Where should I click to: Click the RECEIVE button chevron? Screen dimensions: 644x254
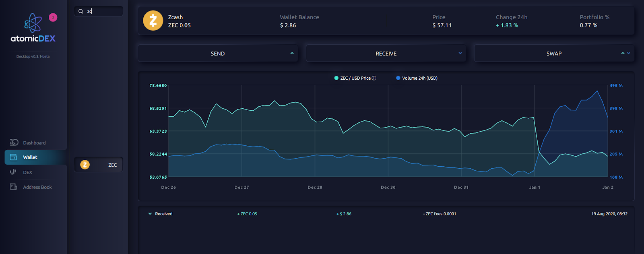pos(460,53)
